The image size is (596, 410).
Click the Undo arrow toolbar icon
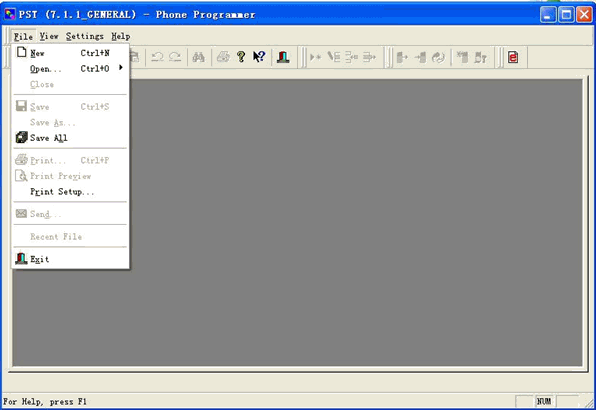click(x=157, y=57)
